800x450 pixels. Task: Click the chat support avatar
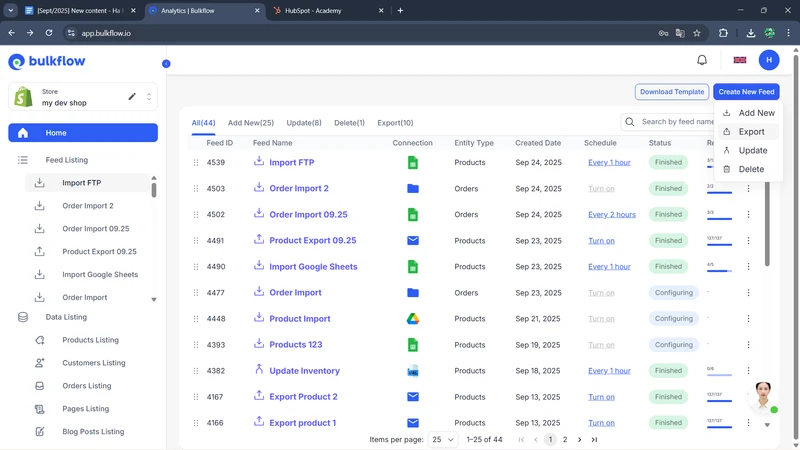coord(763,397)
